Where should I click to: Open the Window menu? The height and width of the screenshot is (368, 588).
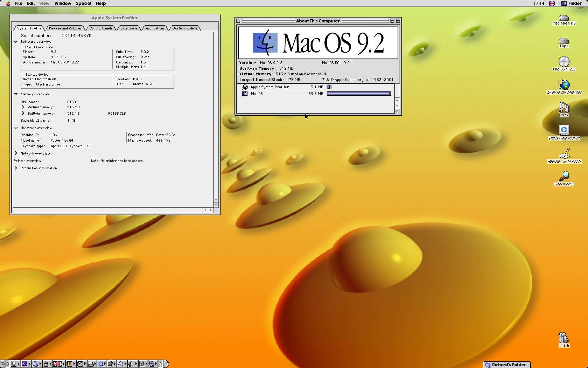coord(63,4)
